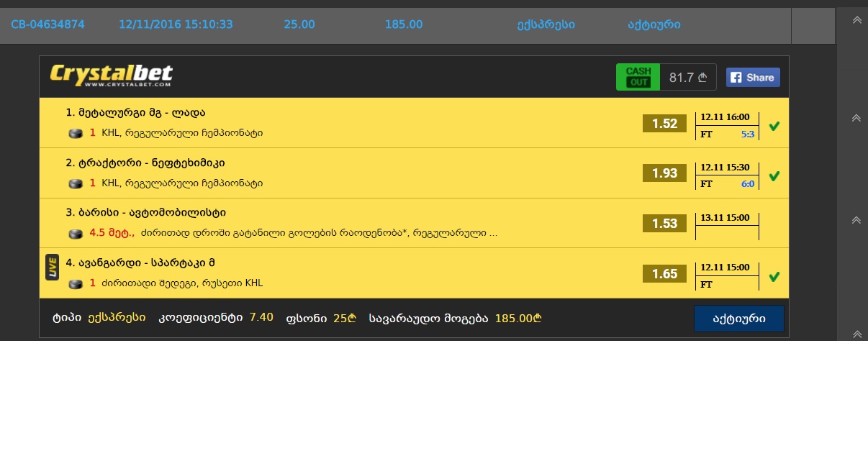Click the payout 185.00 in header row
Image resolution: width=868 pixels, height=466 pixels.
tap(404, 24)
